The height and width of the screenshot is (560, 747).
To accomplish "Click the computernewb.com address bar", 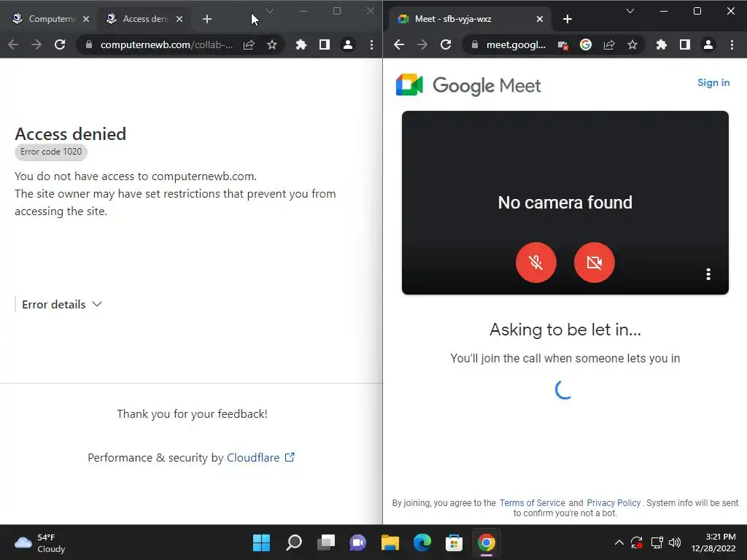I will (166, 44).
